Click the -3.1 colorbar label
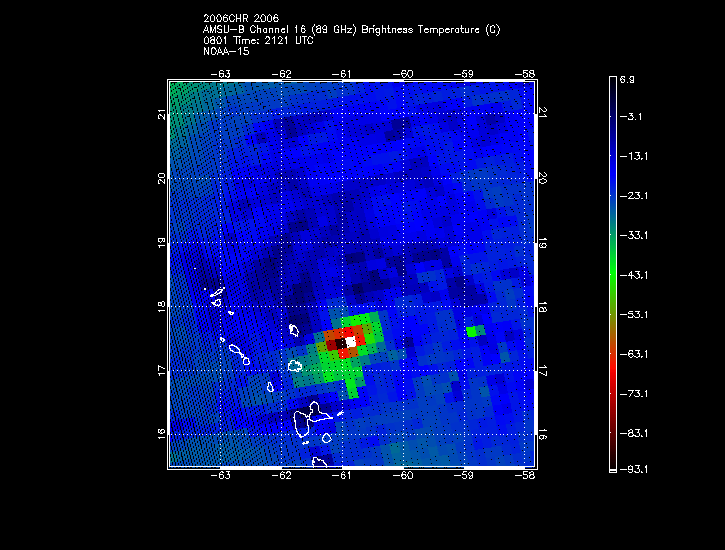 (631, 116)
